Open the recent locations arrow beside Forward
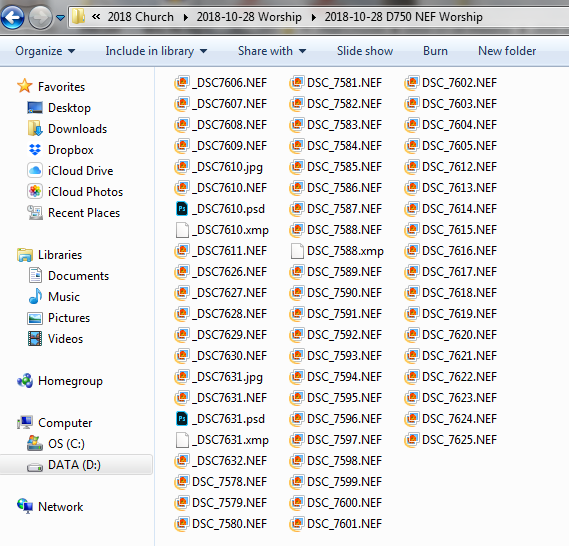The image size is (569, 546). (x=61, y=17)
